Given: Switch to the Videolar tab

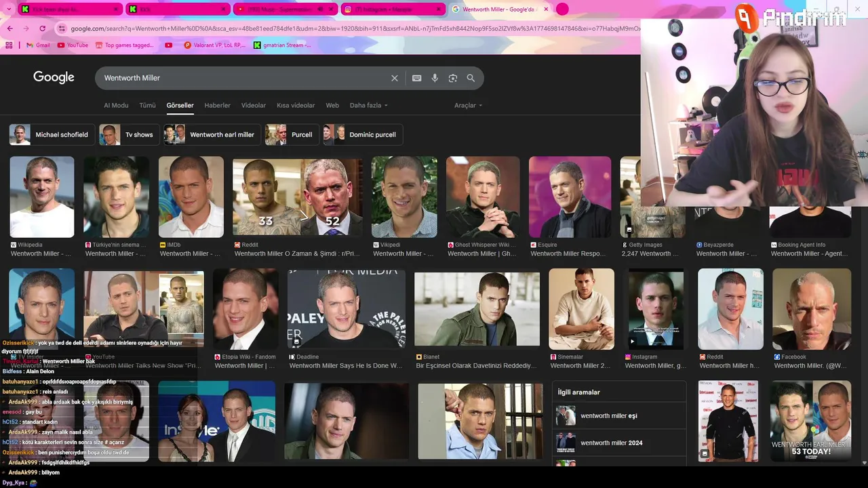Looking at the screenshot, I should tap(254, 106).
